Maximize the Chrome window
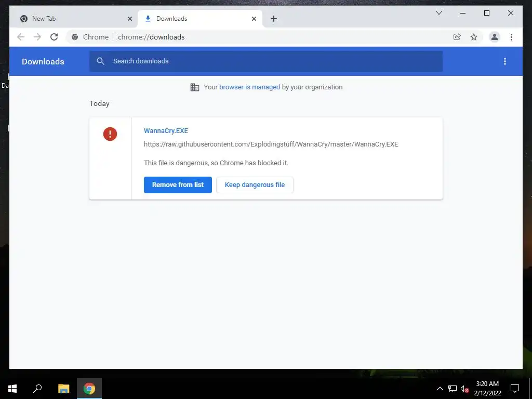The image size is (532, 399). click(x=486, y=13)
